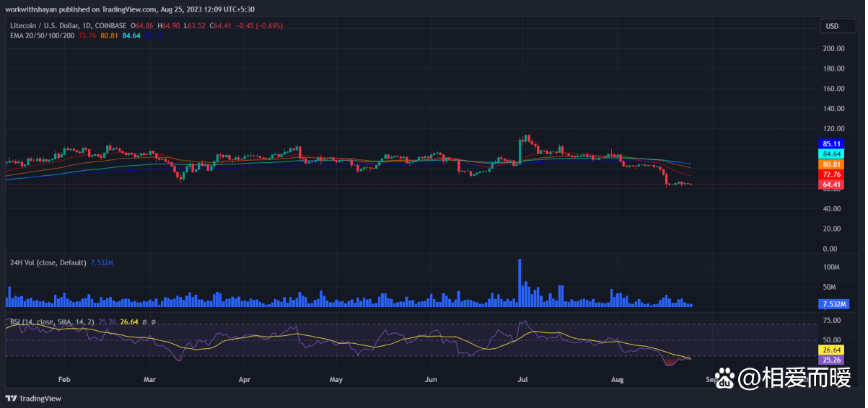Click the cyan 84.64 price tag
The height and width of the screenshot is (408, 868).
click(832, 154)
